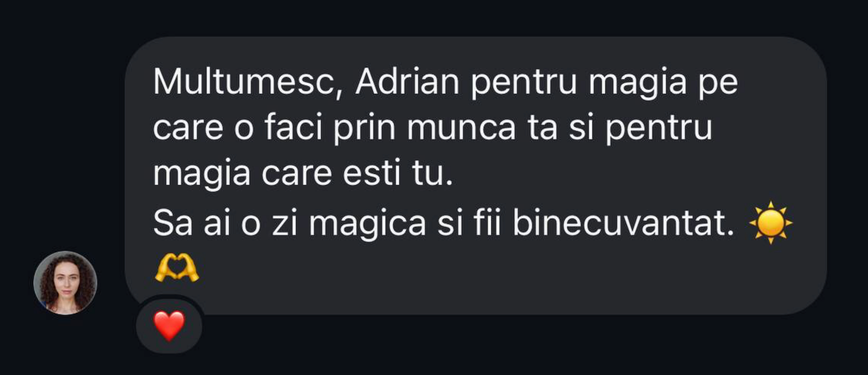Image resolution: width=868 pixels, height=375 pixels.
Task: Click the sun emoji in the message
Action: tap(770, 223)
